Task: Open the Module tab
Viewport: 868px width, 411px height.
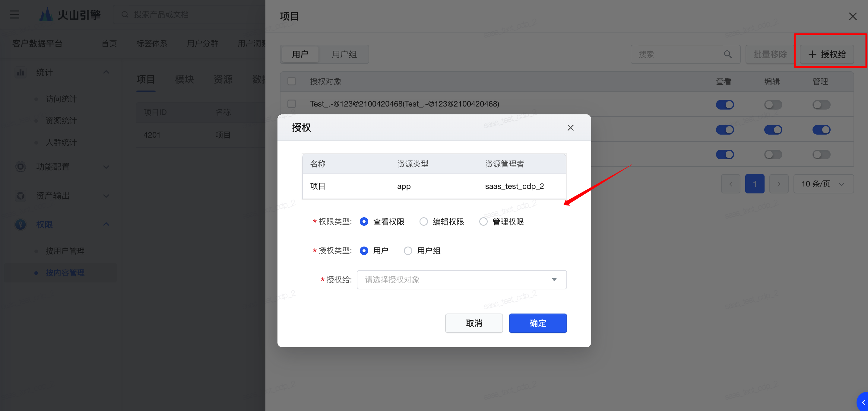Action: point(184,79)
